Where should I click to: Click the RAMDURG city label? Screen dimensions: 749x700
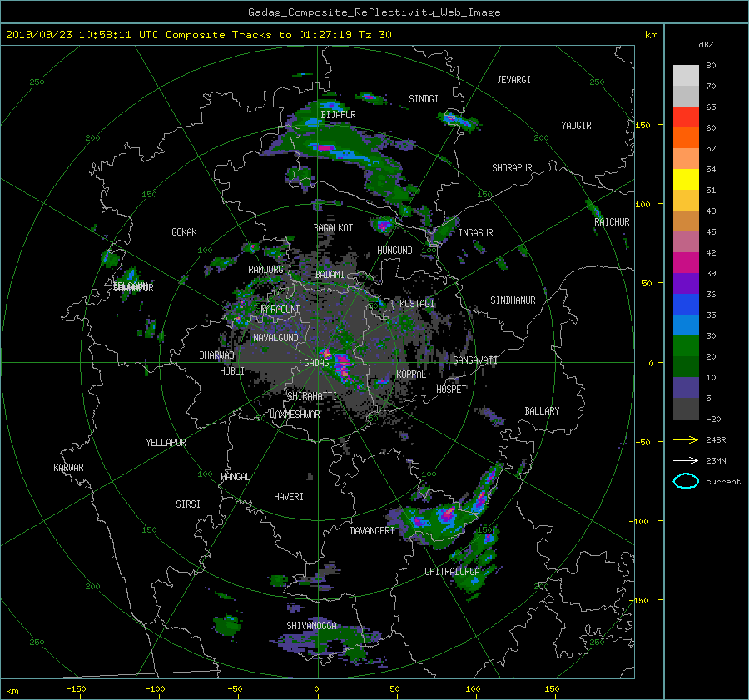tap(265, 270)
